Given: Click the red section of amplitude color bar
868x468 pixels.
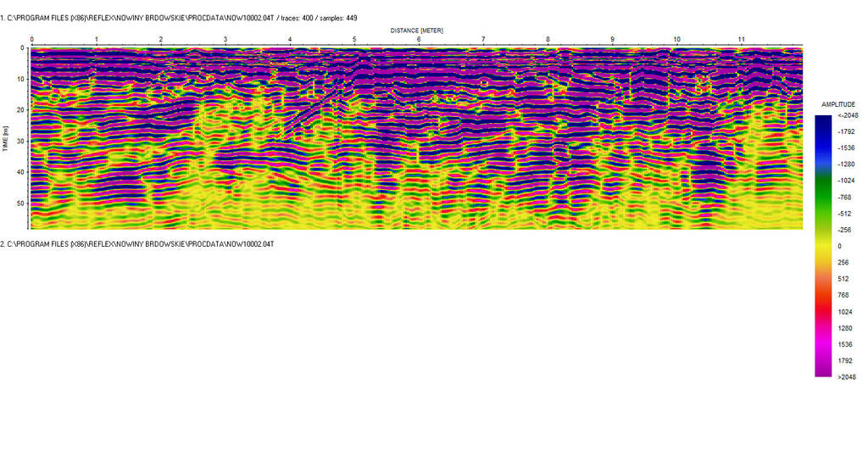Looking at the screenshot, I should (822, 304).
